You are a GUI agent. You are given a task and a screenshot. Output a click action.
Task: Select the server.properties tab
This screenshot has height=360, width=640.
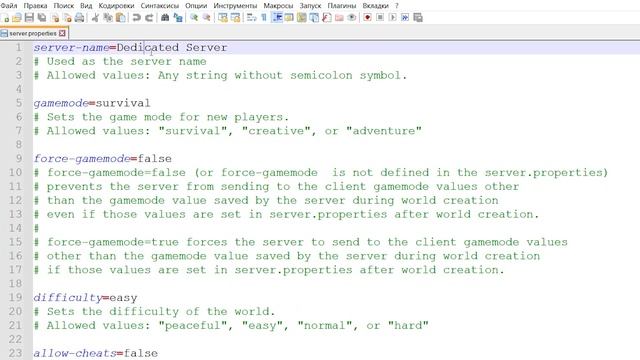pos(33,33)
